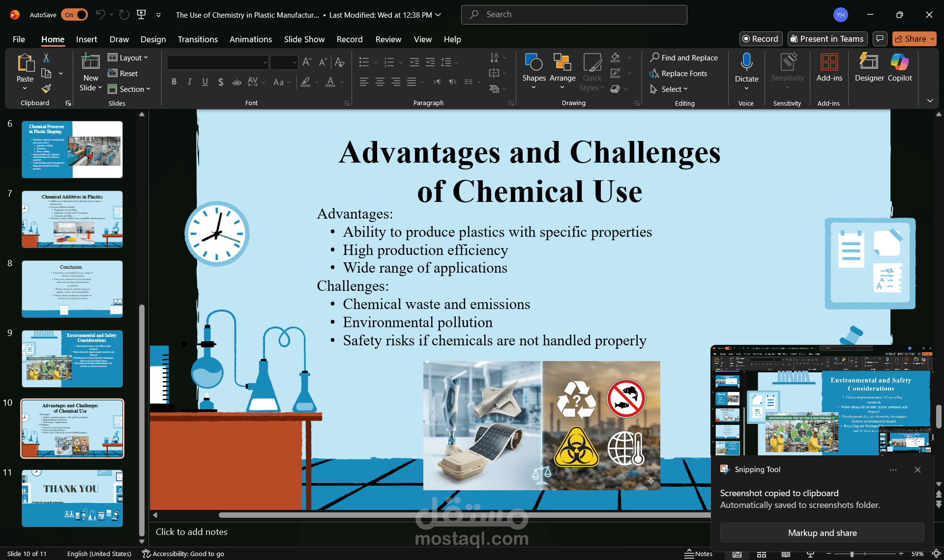The width and height of the screenshot is (944, 560).
Task: Click the Cut scissors icon
Action: (x=46, y=58)
